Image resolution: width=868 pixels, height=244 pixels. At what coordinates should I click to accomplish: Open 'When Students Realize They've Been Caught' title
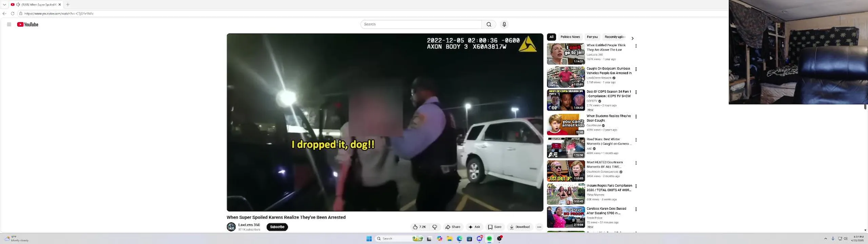pyautogui.click(x=609, y=118)
